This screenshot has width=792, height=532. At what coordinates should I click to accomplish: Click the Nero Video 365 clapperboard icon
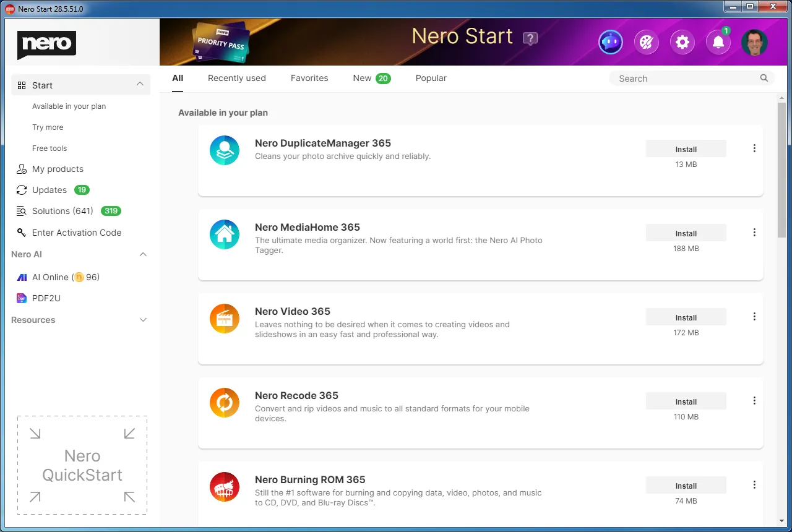coord(224,318)
